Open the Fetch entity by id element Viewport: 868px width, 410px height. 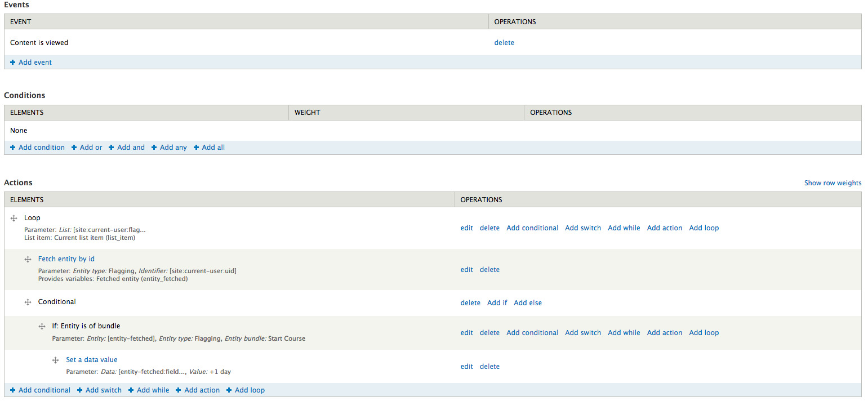pos(66,259)
